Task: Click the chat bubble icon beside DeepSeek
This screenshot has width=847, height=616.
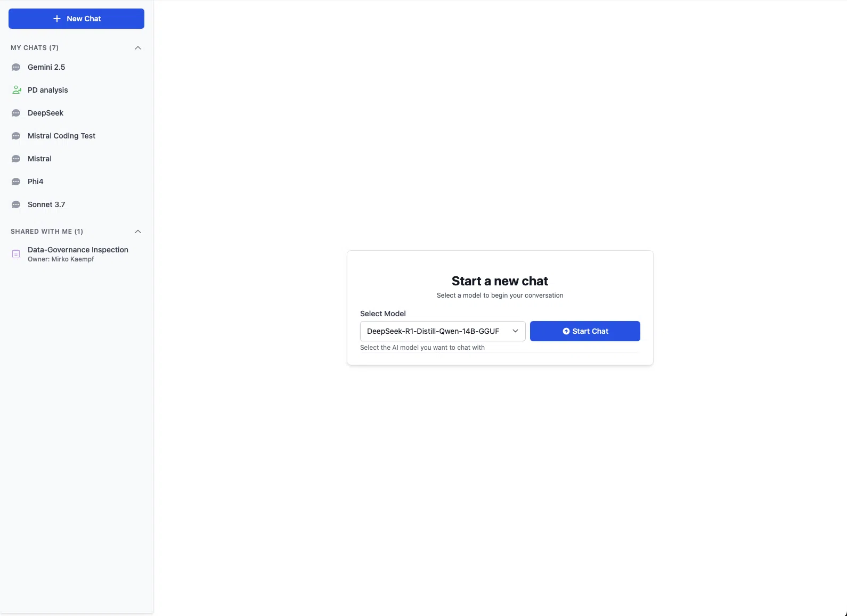Action: pos(16,113)
